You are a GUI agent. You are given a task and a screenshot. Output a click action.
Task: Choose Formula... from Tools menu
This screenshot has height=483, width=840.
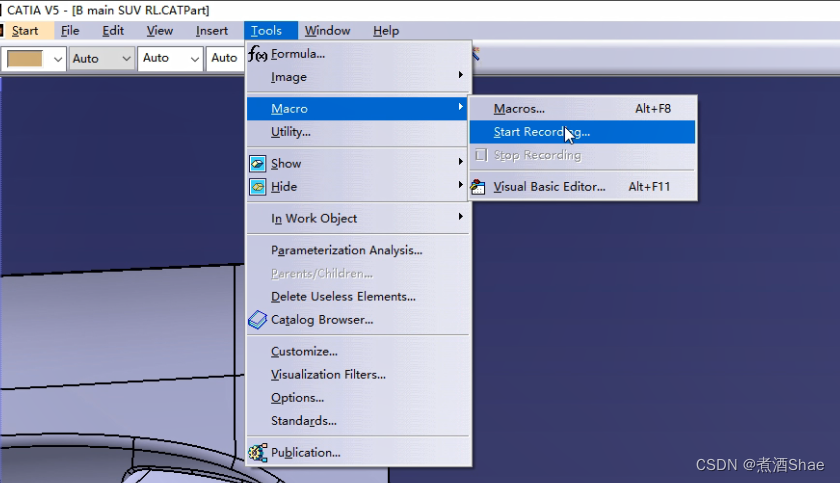click(x=358, y=54)
